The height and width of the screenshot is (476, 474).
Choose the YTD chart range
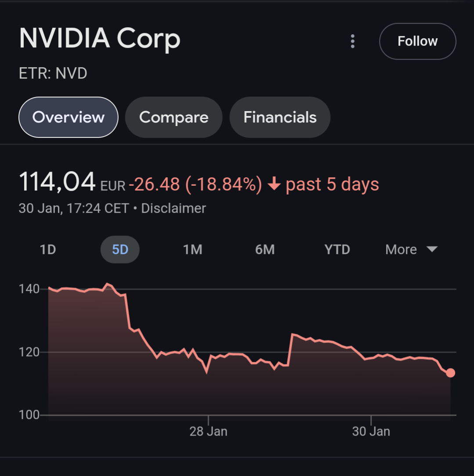coord(337,249)
